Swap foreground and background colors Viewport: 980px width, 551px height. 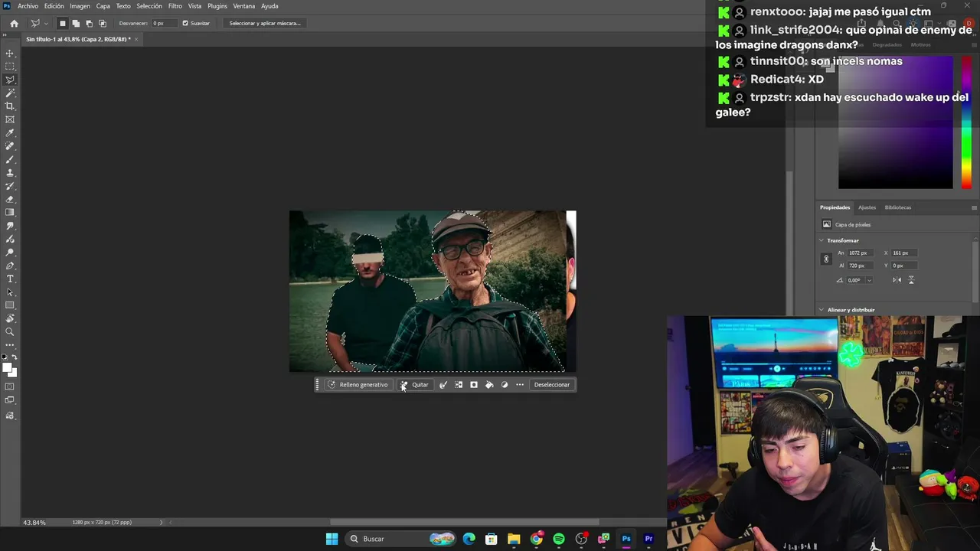[x=14, y=357]
